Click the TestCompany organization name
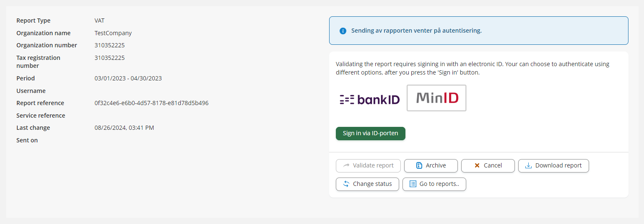Screen dimensions: 644x224 113,33
